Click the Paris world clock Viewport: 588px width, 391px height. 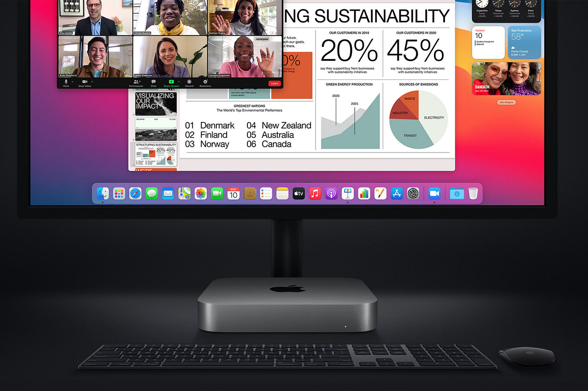531,8
